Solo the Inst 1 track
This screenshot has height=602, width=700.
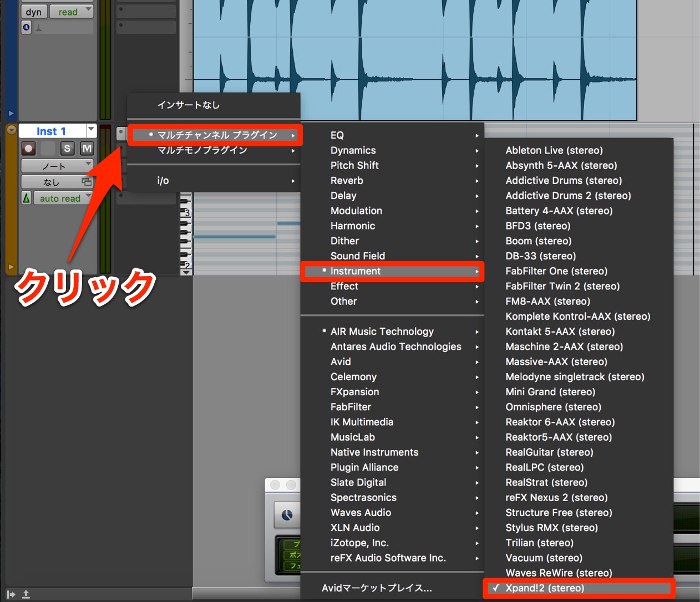click(67, 149)
